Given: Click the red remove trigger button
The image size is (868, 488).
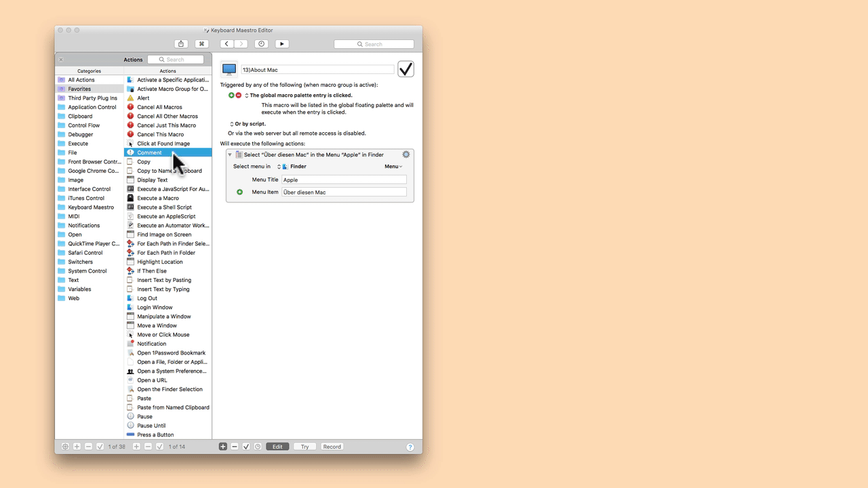Looking at the screenshot, I should point(239,96).
